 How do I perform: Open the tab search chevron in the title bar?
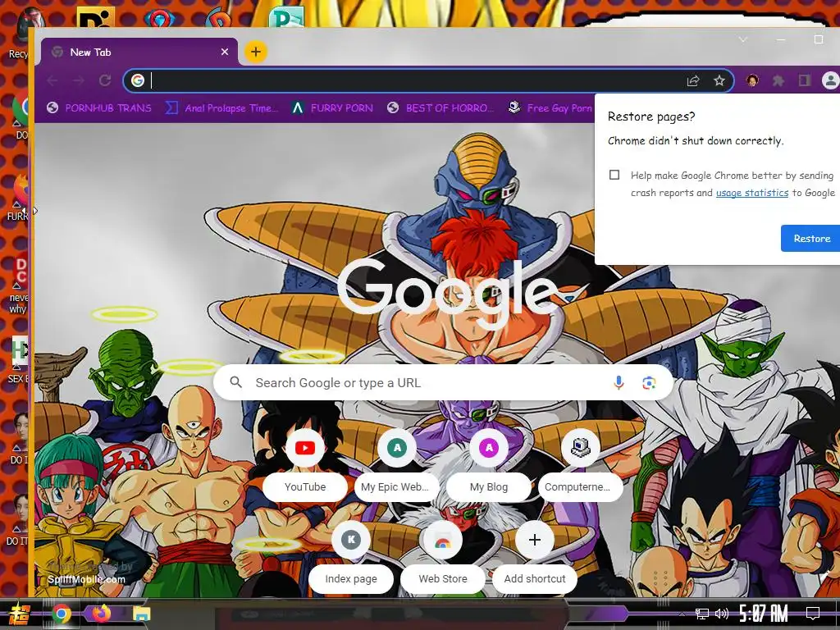tap(743, 39)
